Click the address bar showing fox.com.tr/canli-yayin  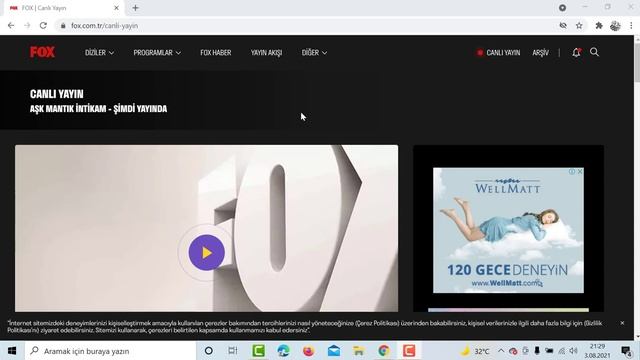click(x=310, y=26)
